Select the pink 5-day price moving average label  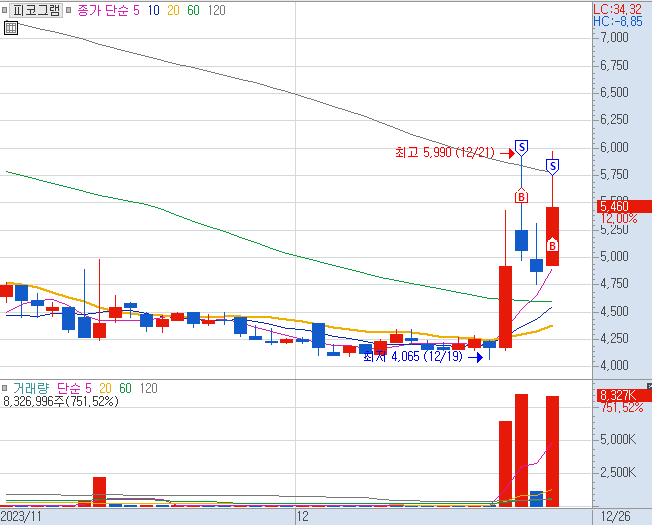tap(136, 10)
